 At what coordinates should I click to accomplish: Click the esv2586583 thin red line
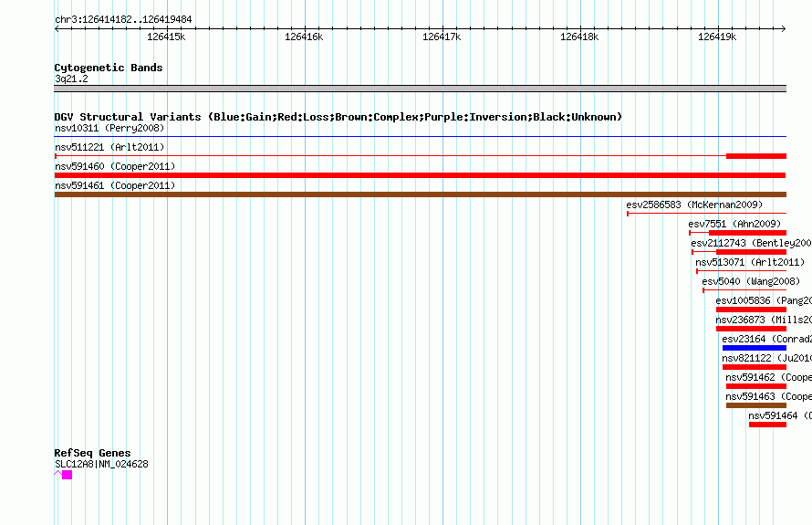point(707,214)
